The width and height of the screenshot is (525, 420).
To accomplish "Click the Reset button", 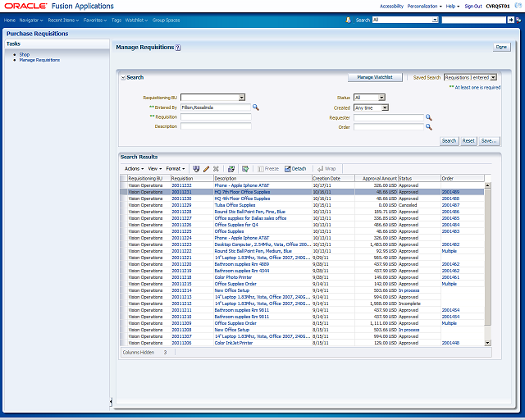I will (x=468, y=141).
